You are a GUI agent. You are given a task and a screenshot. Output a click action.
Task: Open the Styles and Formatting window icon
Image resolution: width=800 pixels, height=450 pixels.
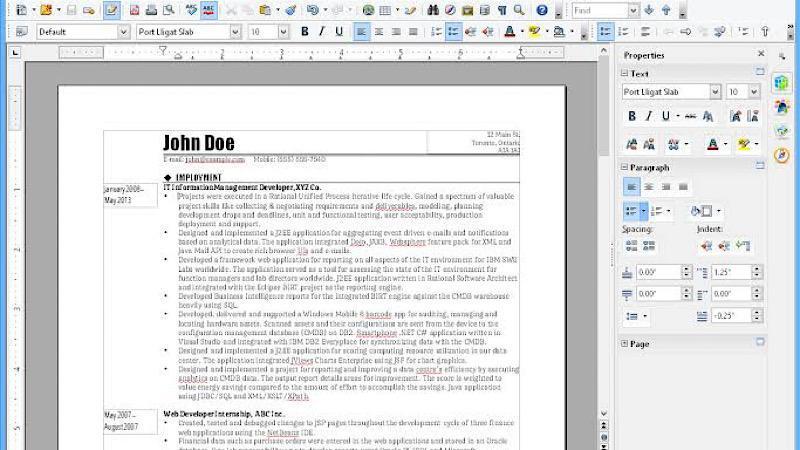pyautogui.click(x=21, y=32)
